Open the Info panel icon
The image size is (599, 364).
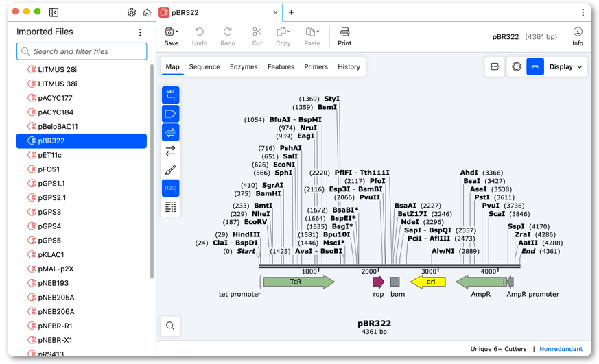(578, 36)
